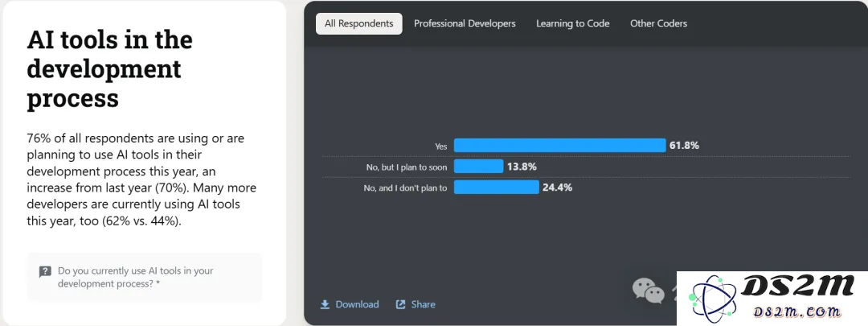Click the 'AI tools in the development process' heading
The image size is (868, 326).
click(x=109, y=69)
